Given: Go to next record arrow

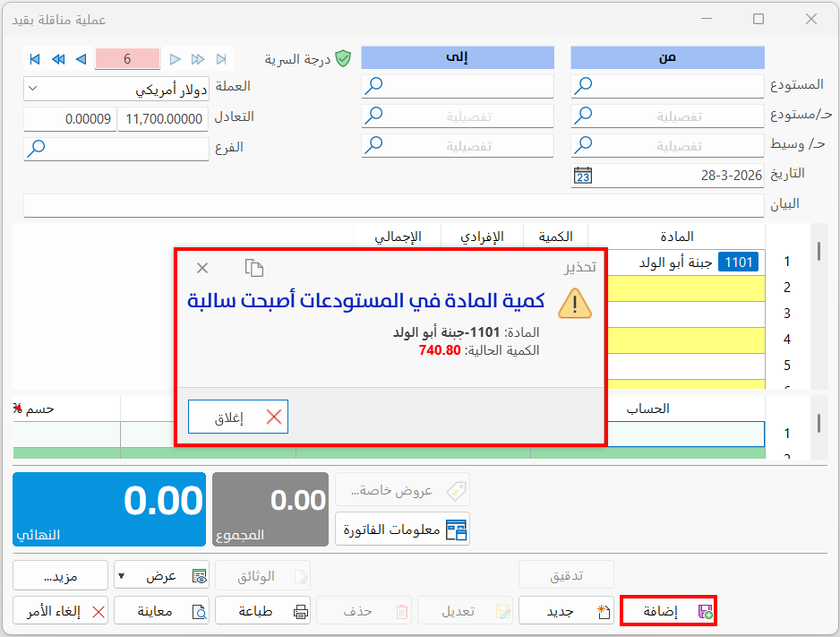Looking at the screenshot, I should (176, 59).
